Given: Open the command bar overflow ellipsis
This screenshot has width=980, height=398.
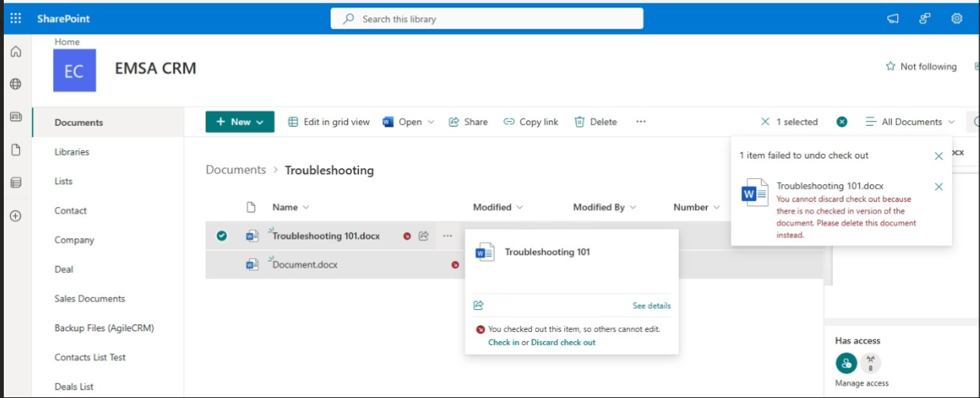Looking at the screenshot, I should (641, 122).
